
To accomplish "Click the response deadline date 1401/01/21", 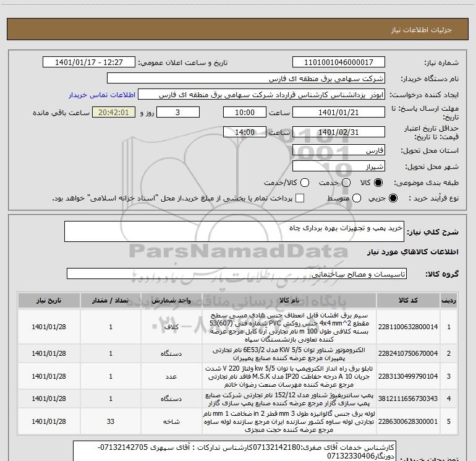I will [339, 112].
